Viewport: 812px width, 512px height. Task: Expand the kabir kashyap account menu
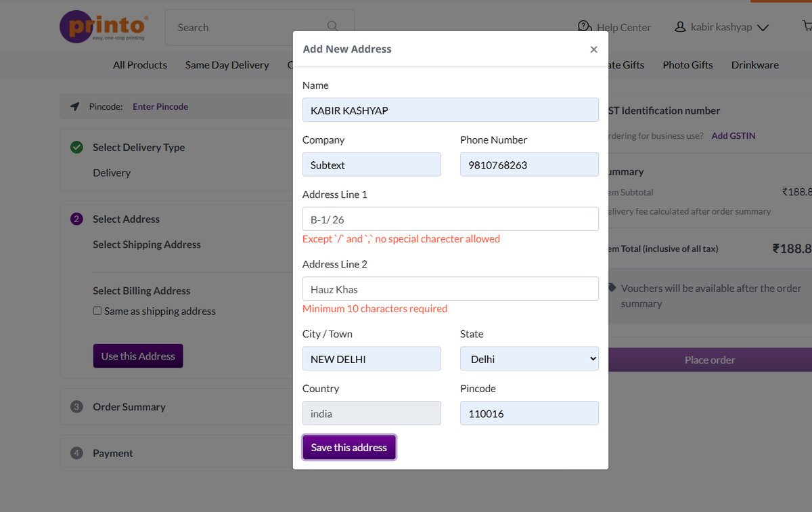[x=763, y=28]
